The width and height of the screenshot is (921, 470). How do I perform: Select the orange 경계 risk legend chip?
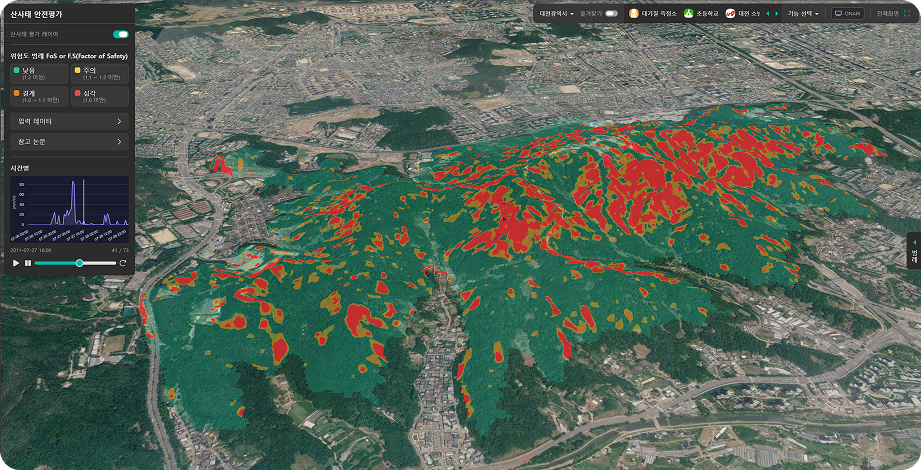[x=39, y=96]
